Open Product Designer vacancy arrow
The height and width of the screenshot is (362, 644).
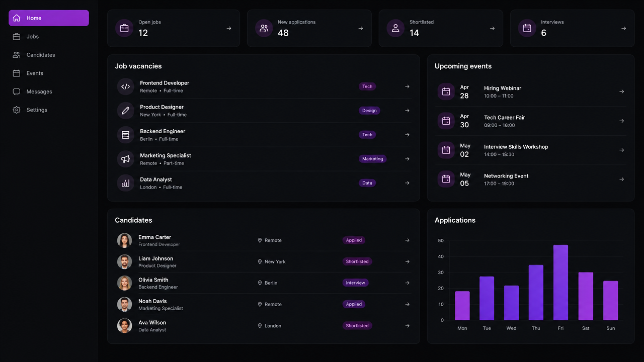(x=408, y=111)
